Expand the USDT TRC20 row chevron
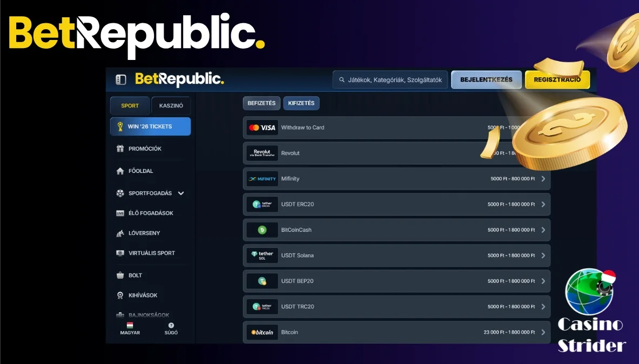Image resolution: width=639 pixels, height=364 pixels. 543,307
